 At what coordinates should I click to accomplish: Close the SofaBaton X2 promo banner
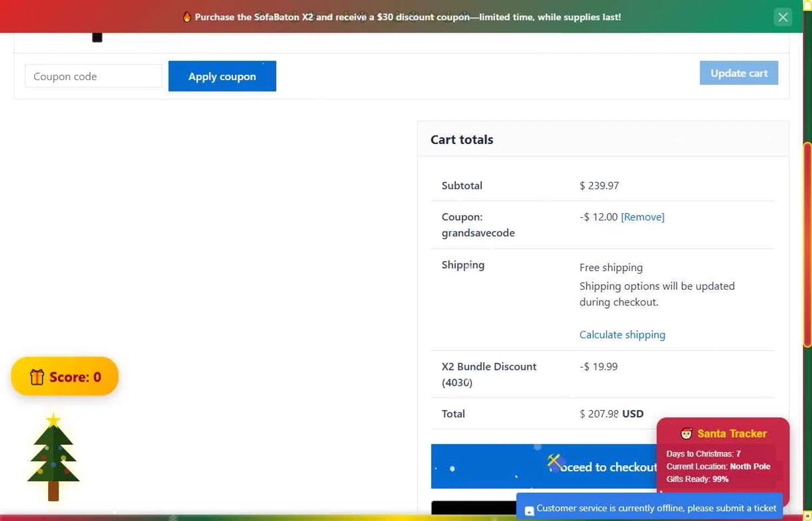(782, 17)
